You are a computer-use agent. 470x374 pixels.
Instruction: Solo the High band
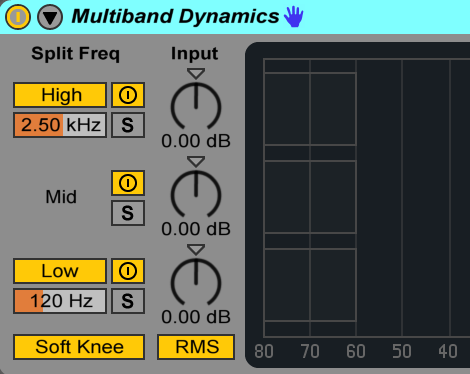point(128,125)
